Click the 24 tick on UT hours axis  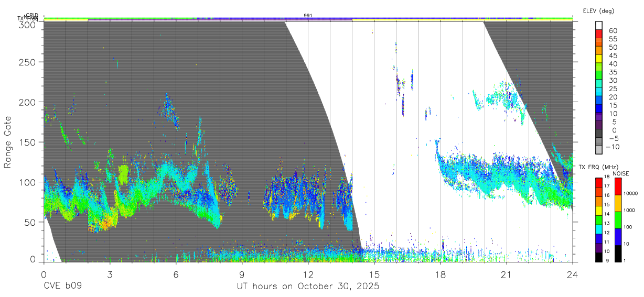pyautogui.click(x=573, y=274)
